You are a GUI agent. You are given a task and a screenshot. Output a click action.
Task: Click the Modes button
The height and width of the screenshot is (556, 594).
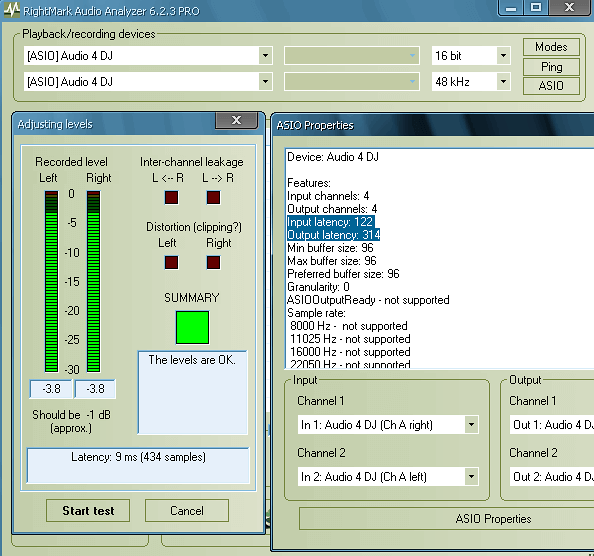(x=551, y=47)
